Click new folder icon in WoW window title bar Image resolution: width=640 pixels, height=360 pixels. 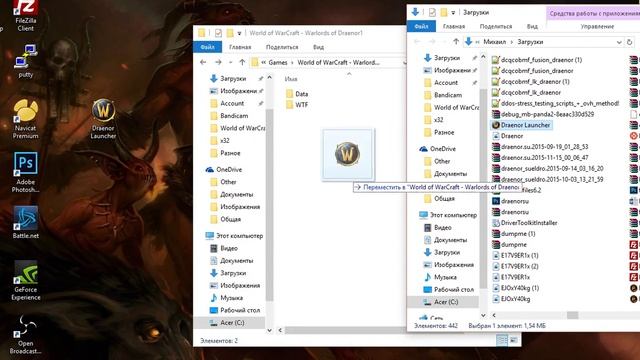point(230,33)
